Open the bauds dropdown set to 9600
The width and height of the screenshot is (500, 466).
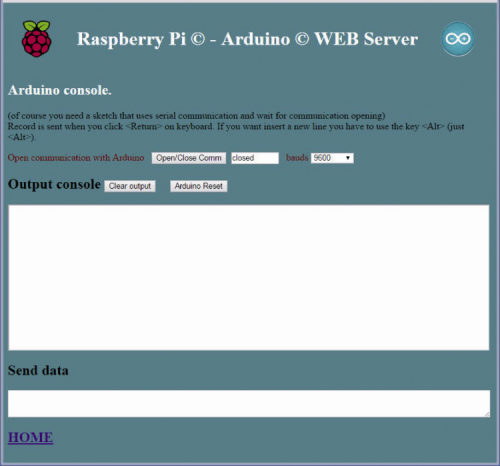click(332, 158)
